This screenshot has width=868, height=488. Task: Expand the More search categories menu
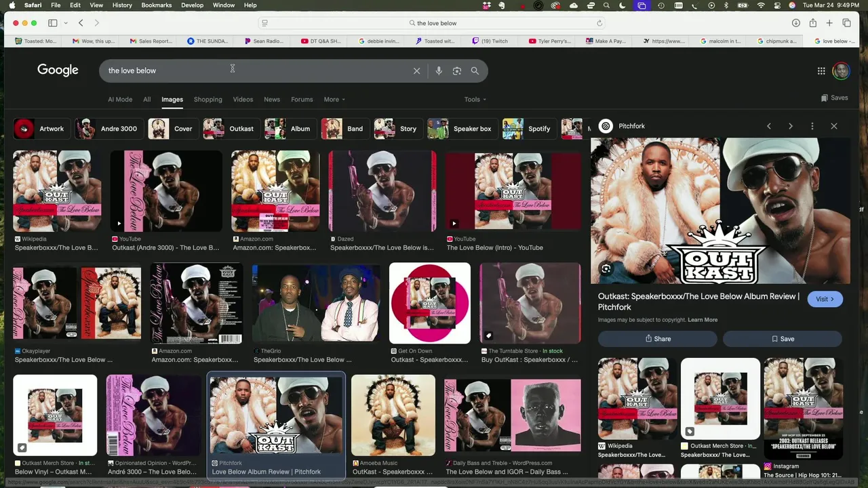pyautogui.click(x=334, y=100)
